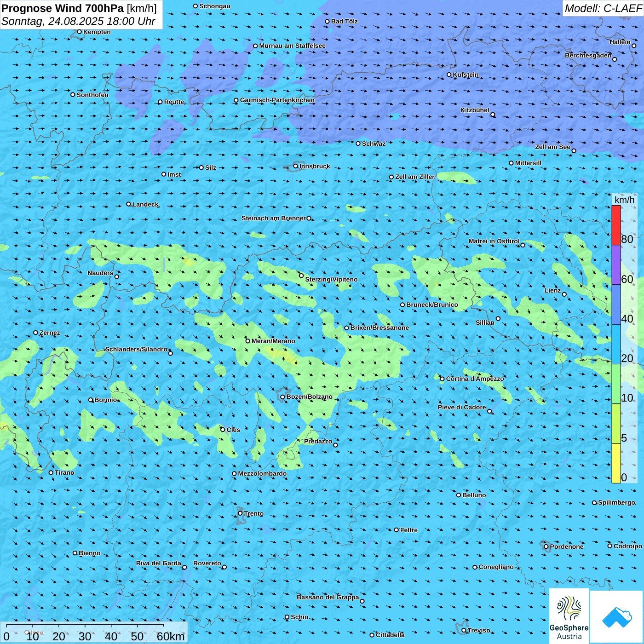Click the 'Steinach am Brenner' label
Image resolution: width=644 pixels, height=644 pixels.
(274, 218)
